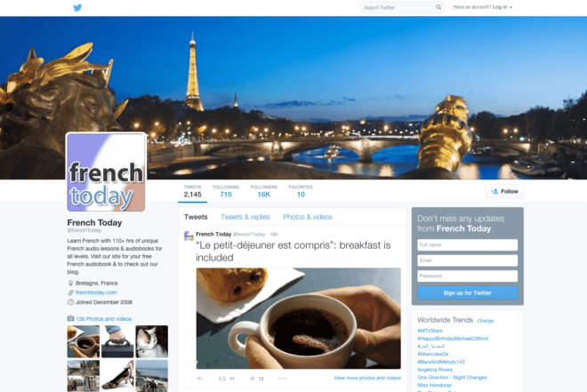Image resolution: width=587 pixels, height=392 pixels.
Task: Retweet the petit-déjeuner tweet
Action: pos(222,379)
